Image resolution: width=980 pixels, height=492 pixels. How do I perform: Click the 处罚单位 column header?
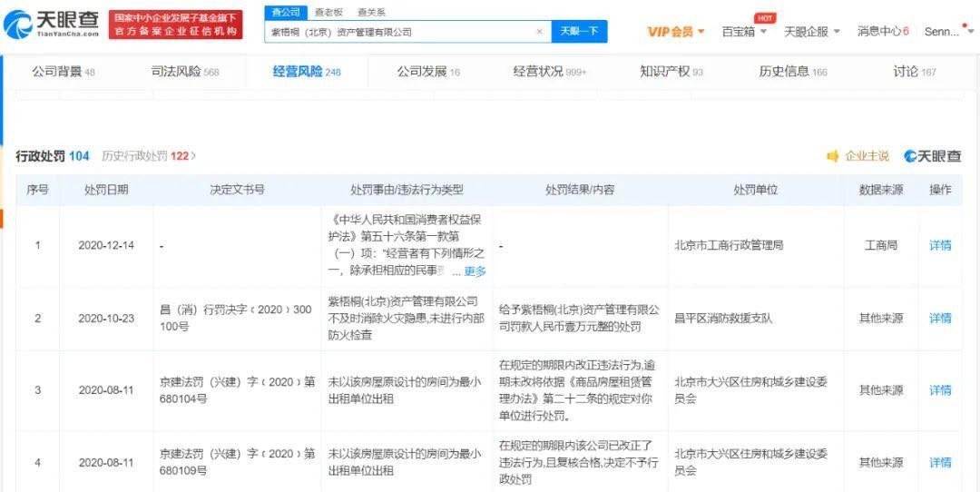coord(756,190)
